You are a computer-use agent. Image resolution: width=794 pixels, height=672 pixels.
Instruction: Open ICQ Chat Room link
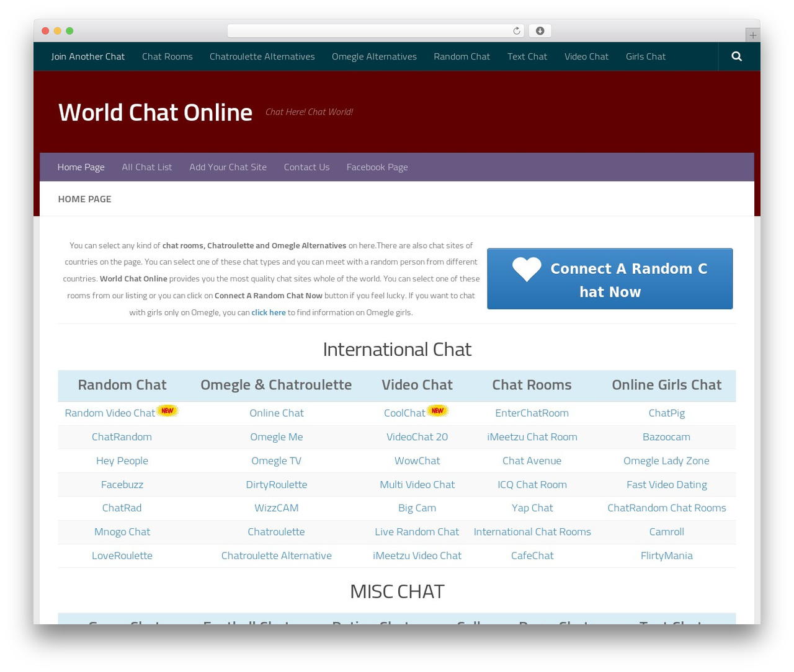[532, 485]
